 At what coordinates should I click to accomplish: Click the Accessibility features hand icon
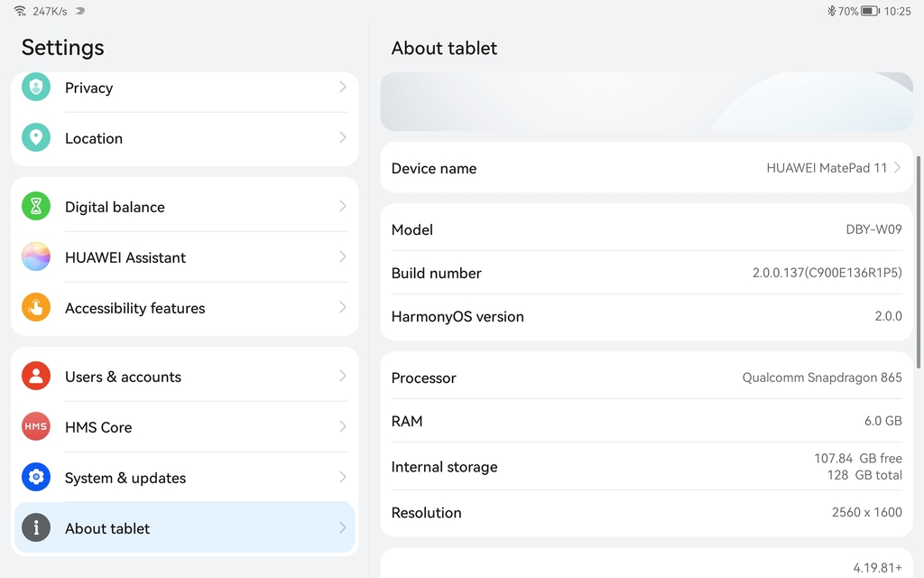[36, 308]
